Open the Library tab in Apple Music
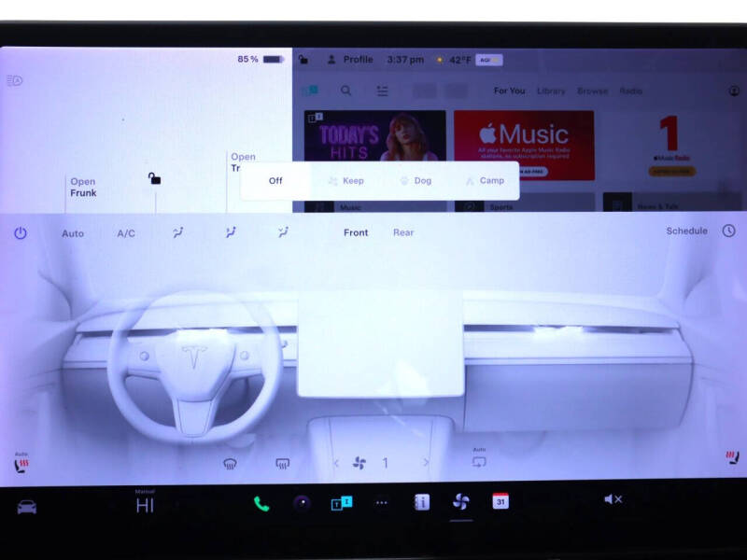Viewport: 747px width, 560px height. tap(551, 91)
